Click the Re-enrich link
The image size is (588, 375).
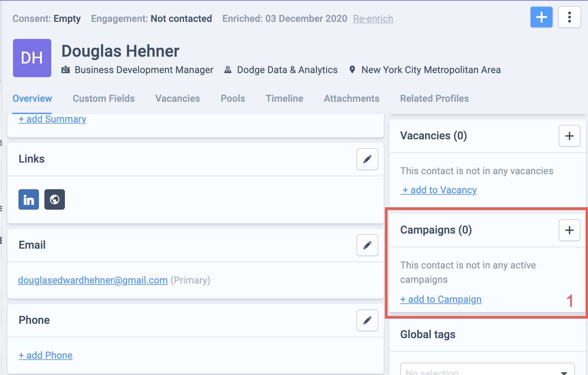tap(373, 19)
